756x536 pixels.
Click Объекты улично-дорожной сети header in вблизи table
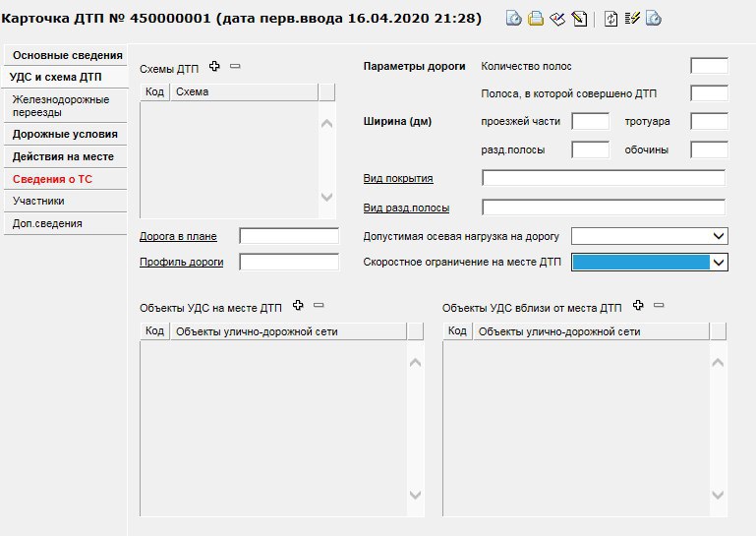[591, 331]
